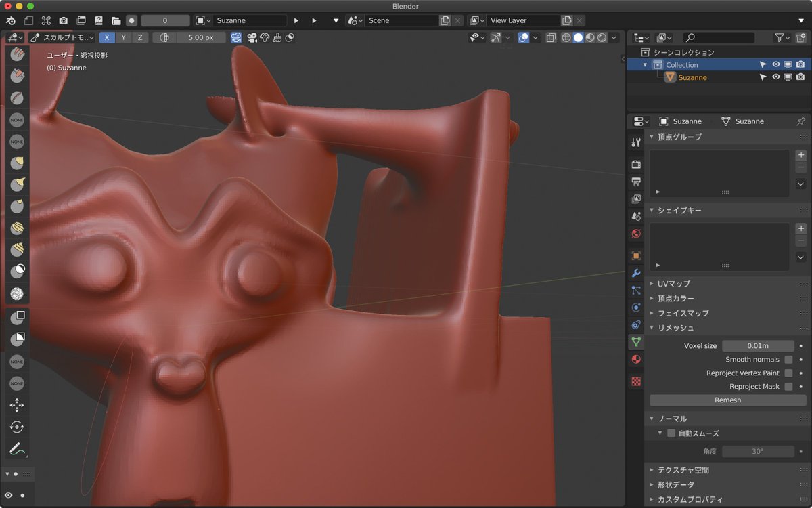
Task: Expand the フェイスマップ panel
Action: point(652,313)
